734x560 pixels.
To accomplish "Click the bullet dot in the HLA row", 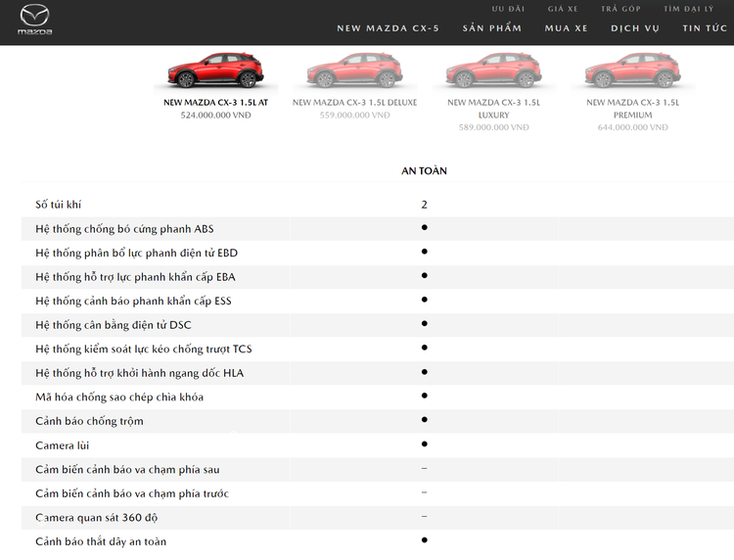I will [424, 372].
